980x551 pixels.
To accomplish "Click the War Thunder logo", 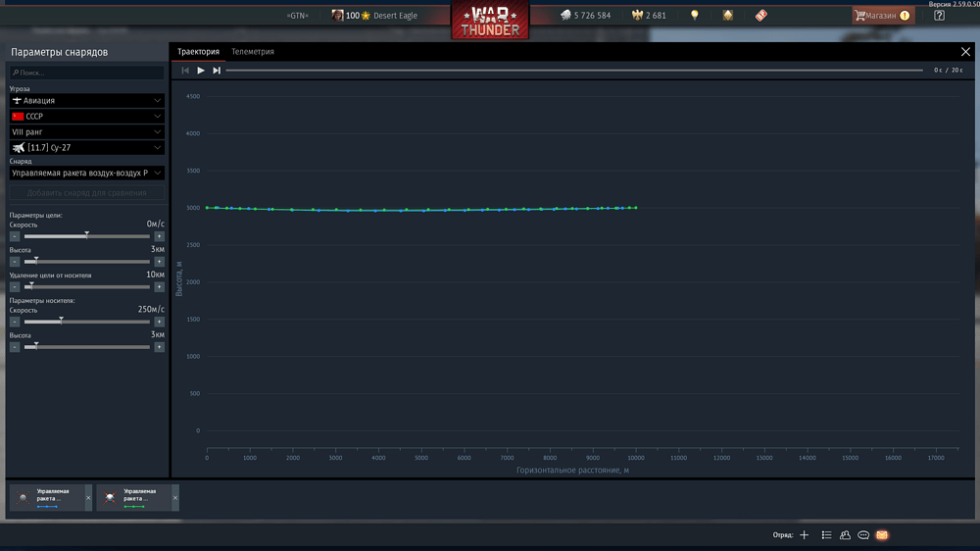I will (x=490, y=20).
